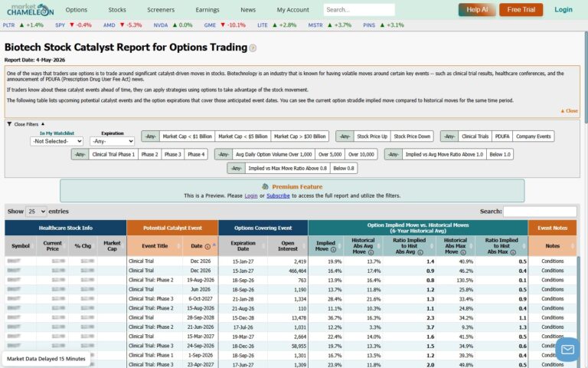Select Company Events filter
Image resolution: width=588 pixels, height=368 pixels.
(x=533, y=136)
